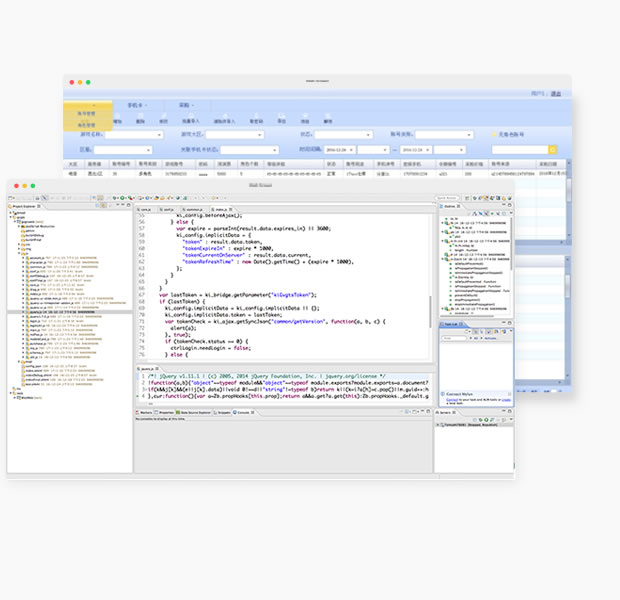Expand the Tomcat server entry in Servers
This screenshot has width=620, height=600.
pos(438,425)
